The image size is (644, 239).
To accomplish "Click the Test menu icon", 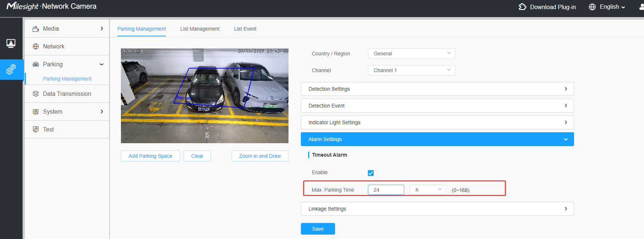I will [x=36, y=129].
